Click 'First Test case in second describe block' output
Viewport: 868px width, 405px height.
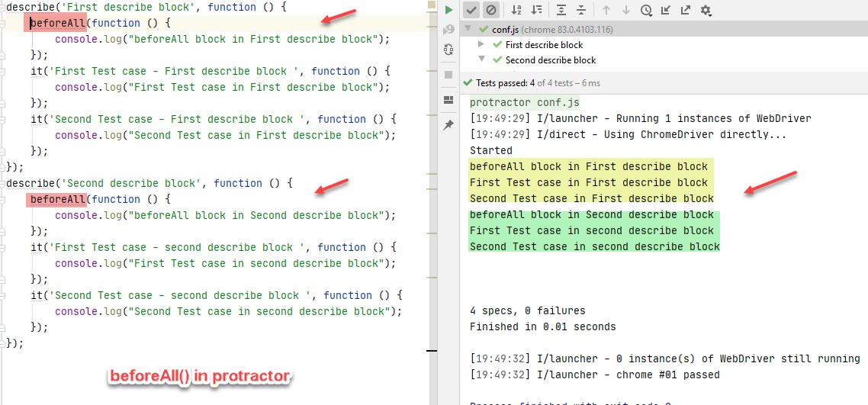(592, 230)
